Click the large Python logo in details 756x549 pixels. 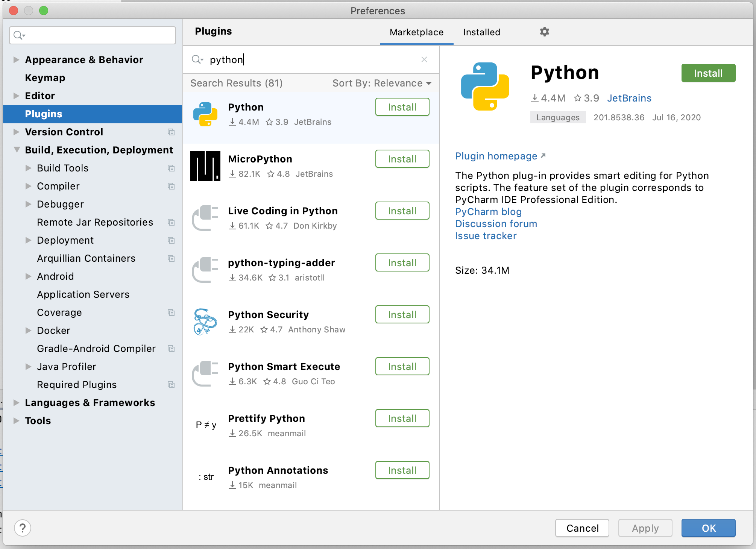[x=485, y=86]
